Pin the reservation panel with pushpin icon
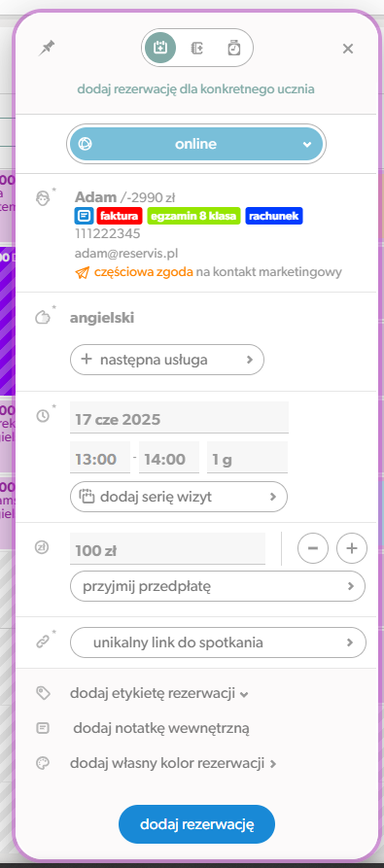 point(47,49)
